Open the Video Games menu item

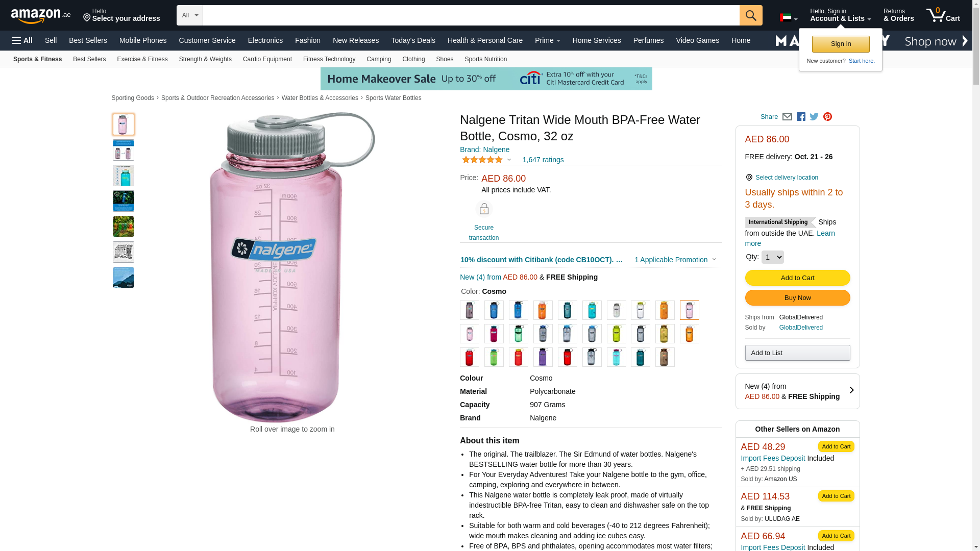(697, 40)
